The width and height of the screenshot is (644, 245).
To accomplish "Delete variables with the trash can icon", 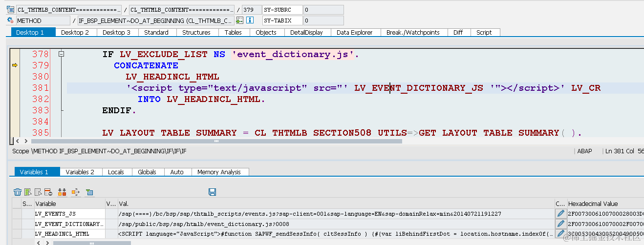I will pos(18,192).
